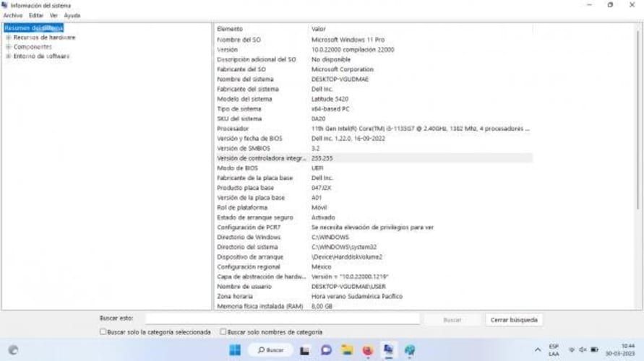Expand the Componentes node
This screenshot has height=361, width=644.
(x=8, y=47)
